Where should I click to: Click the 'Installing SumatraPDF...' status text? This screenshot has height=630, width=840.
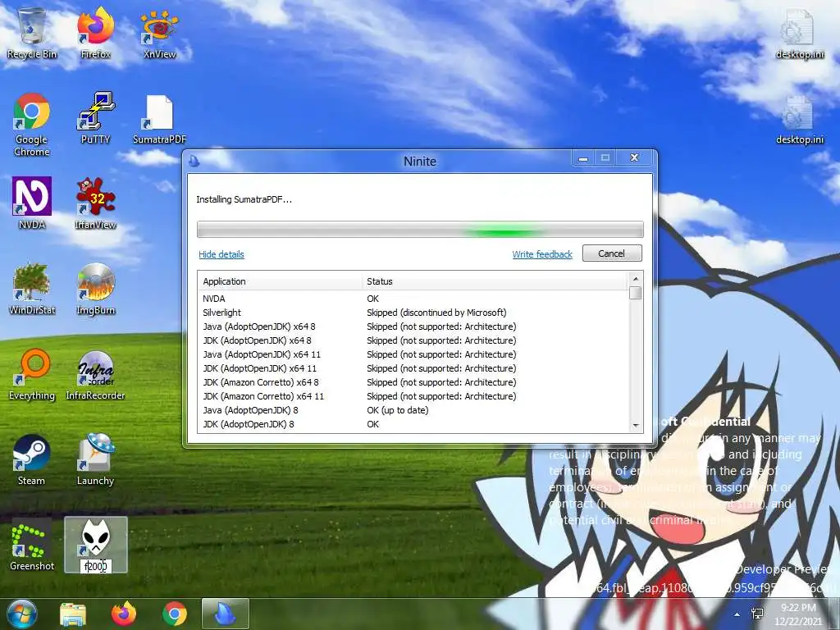244,199
